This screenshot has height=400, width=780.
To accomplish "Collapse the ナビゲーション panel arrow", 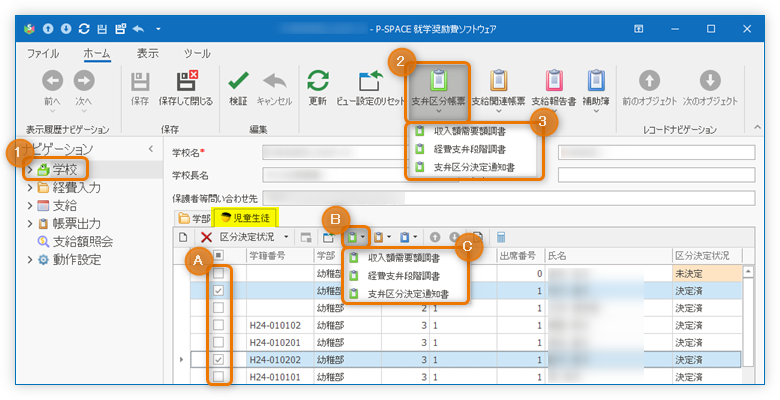I will click(x=151, y=149).
